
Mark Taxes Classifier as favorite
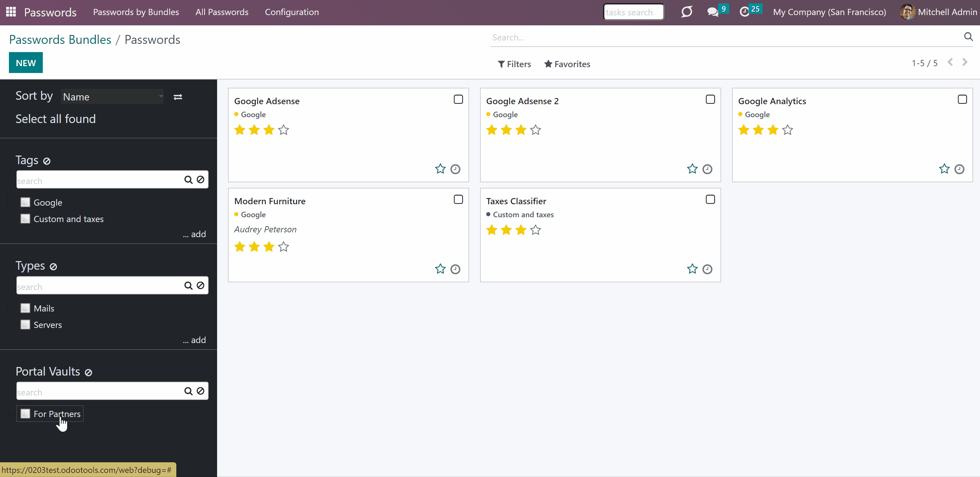tap(692, 269)
